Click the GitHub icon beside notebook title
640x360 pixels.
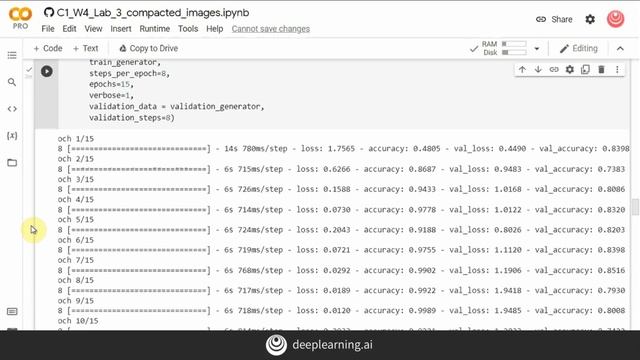click(x=49, y=13)
